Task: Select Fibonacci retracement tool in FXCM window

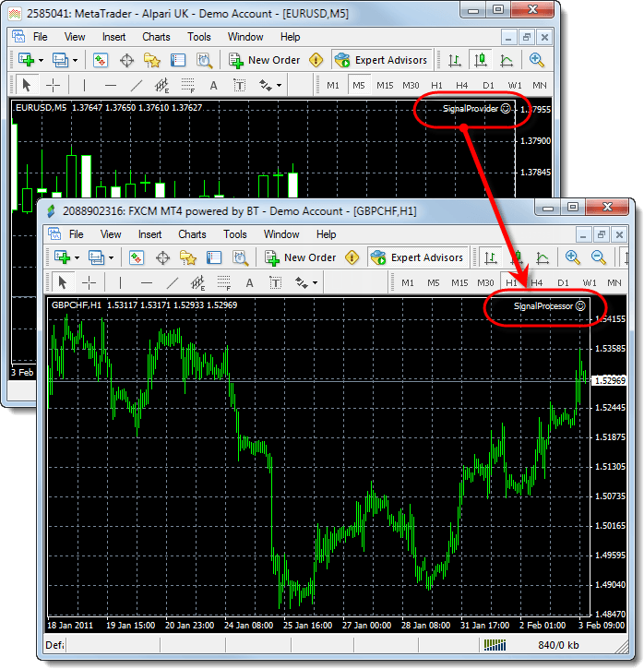Action: click(x=224, y=282)
